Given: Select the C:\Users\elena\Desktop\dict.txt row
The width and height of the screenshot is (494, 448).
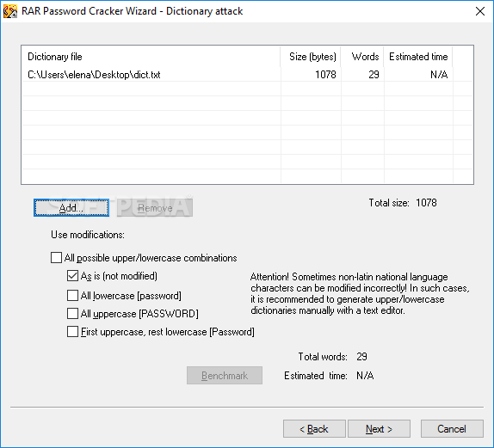Looking at the screenshot, I should click(247, 75).
